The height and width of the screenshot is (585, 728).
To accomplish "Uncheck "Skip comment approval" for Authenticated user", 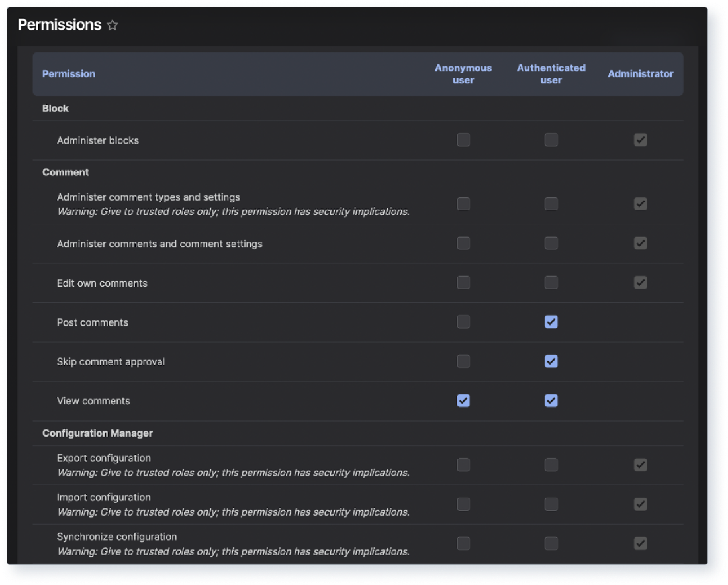I will pos(551,361).
